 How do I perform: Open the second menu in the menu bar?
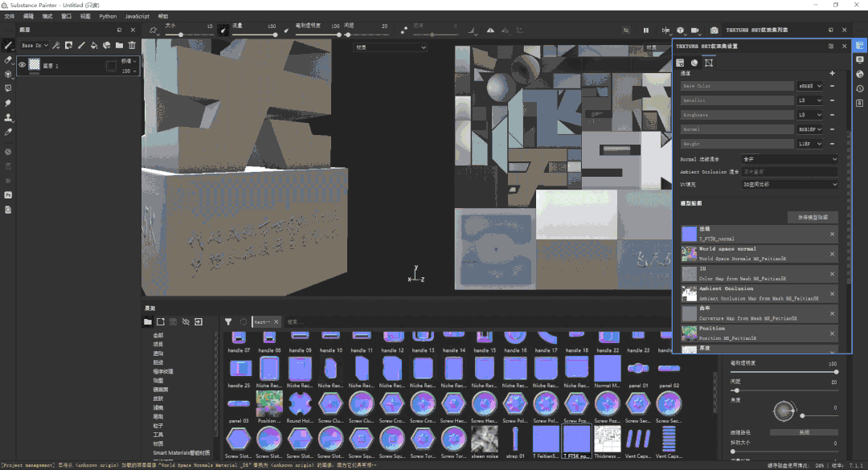pos(28,16)
